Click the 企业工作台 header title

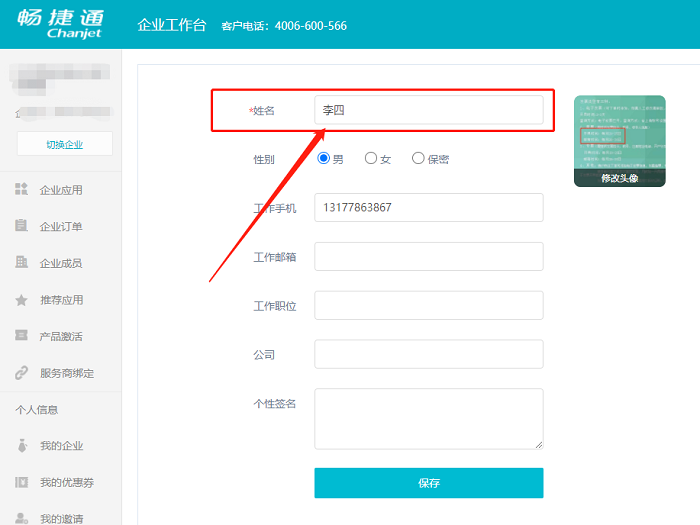point(172,25)
